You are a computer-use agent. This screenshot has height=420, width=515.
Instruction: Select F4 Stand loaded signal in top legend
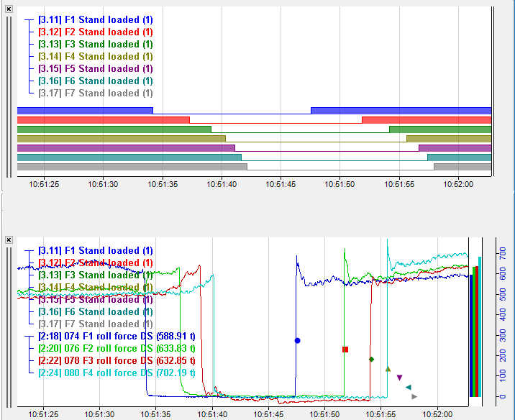(95, 56)
